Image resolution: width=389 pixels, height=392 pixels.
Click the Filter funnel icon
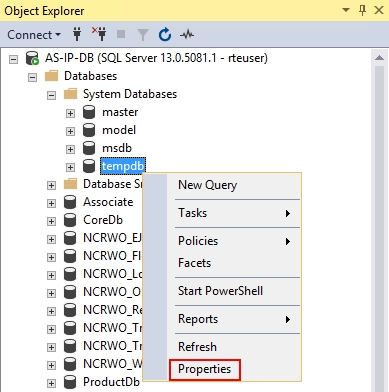143,35
